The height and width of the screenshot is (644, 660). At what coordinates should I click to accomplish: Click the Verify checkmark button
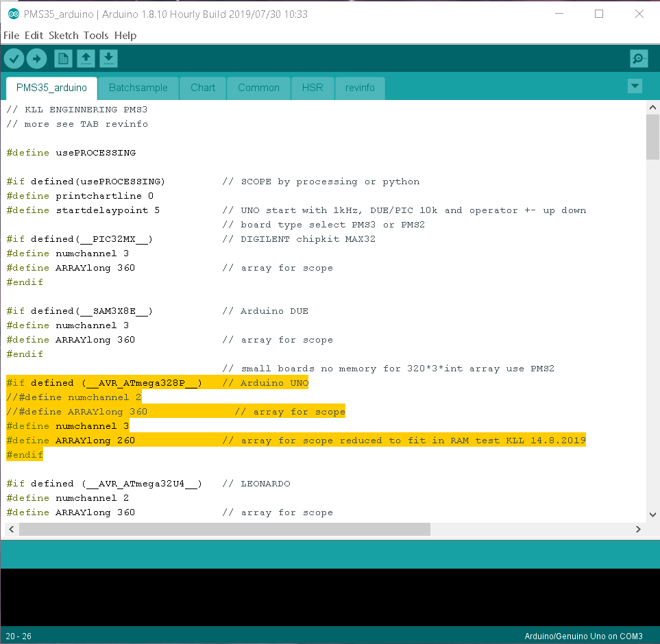tap(14, 59)
